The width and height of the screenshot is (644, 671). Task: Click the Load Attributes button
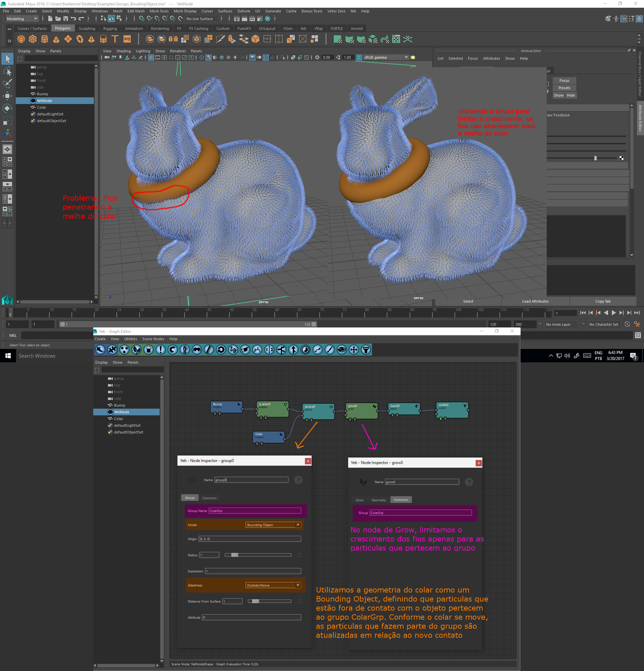click(535, 301)
